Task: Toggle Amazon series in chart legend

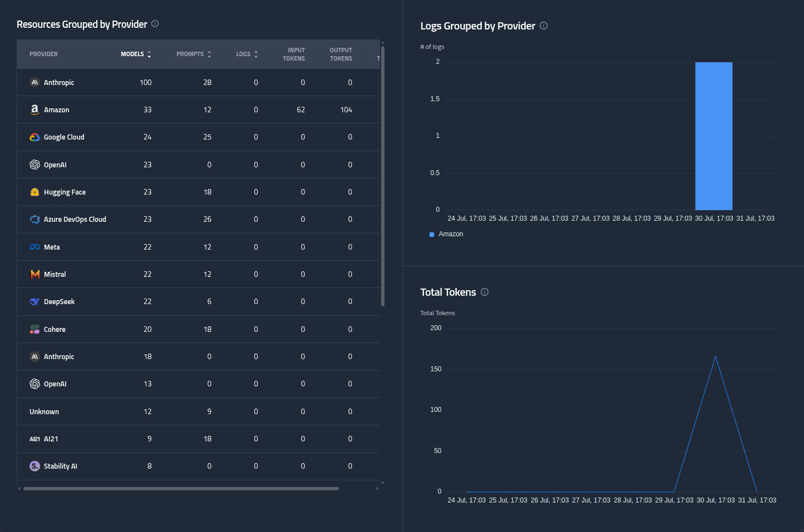Action: pos(446,234)
